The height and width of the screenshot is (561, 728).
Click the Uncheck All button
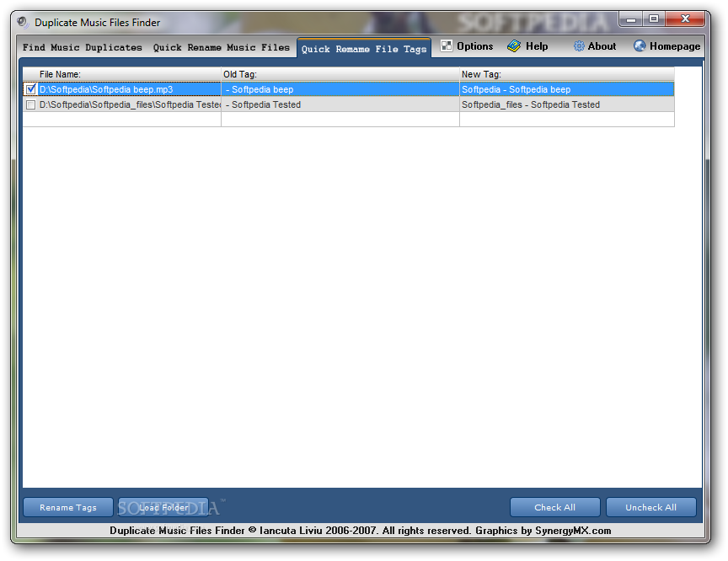point(651,507)
